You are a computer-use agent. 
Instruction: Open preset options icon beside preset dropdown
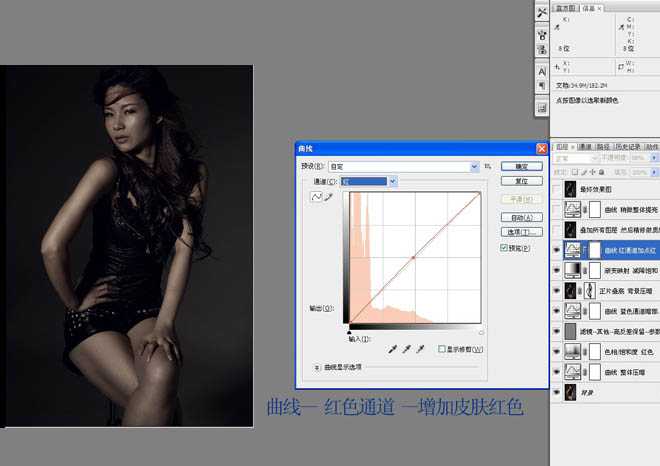coord(488,167)
